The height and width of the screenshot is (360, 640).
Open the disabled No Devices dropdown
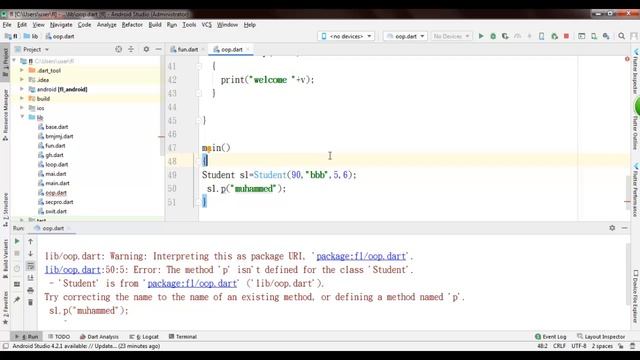pyautogui.click(x=451, y=36)
